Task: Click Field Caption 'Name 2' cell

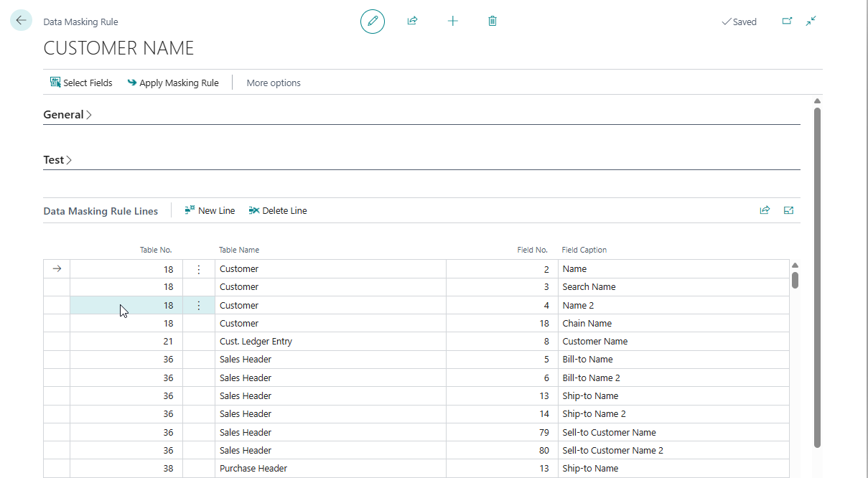Action: [673, 305]
